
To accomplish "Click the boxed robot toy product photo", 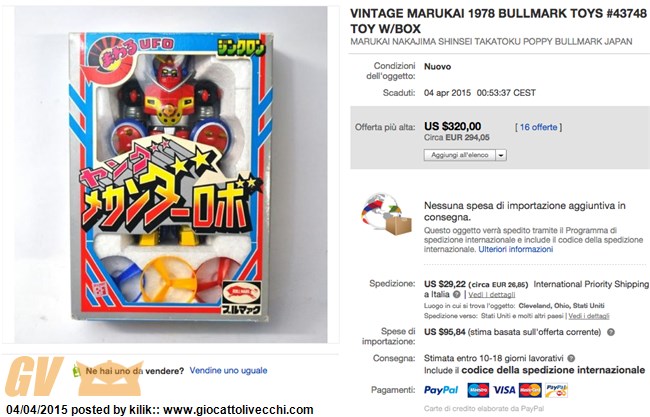I will (x=171, y=175).
